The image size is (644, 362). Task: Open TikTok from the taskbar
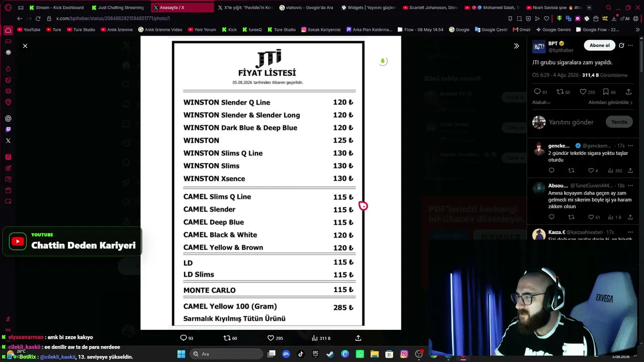click(301, 354)
